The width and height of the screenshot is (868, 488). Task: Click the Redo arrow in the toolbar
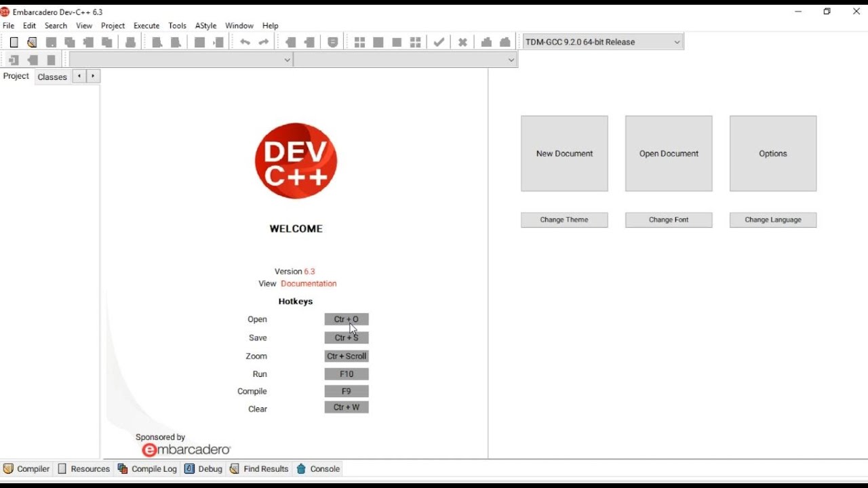[x=264, y=42]
